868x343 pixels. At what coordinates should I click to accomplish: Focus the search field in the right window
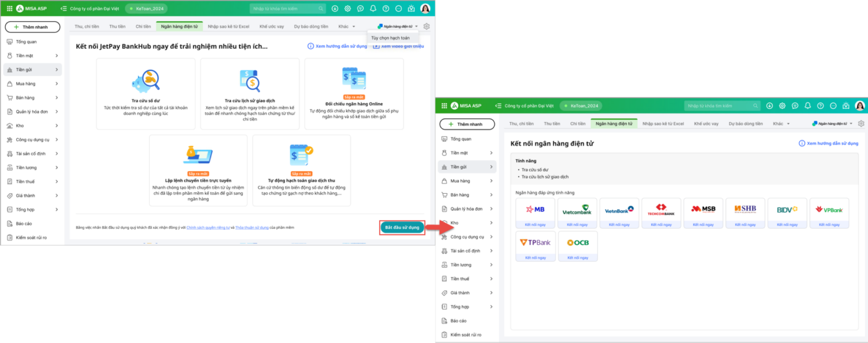[x=723, y=106]
